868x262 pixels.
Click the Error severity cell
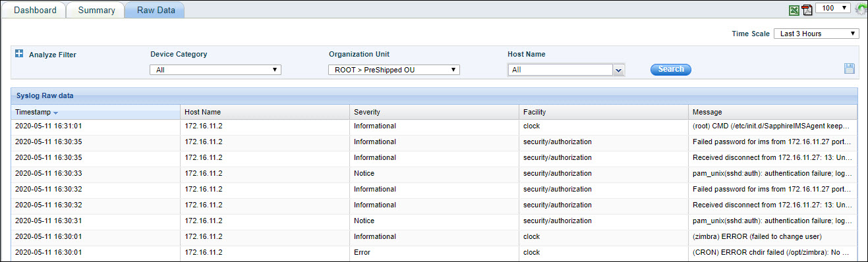(x=362, y=252)
